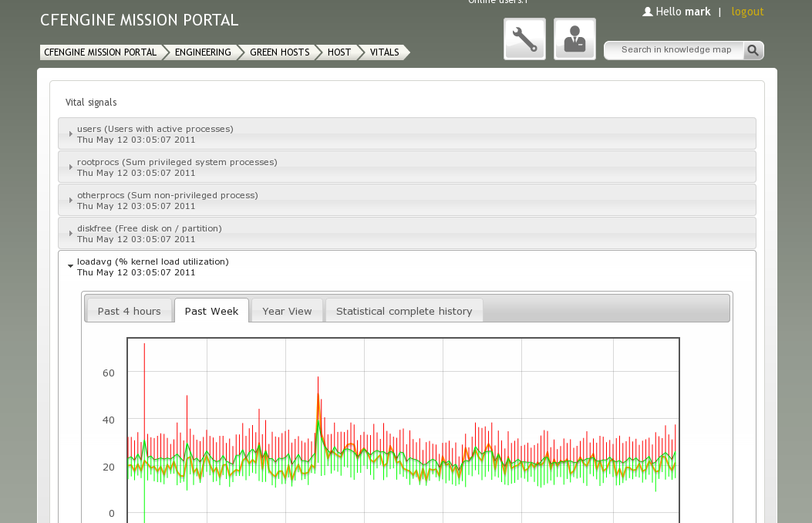Expand the diskfree vital signal arrow
This screenshot has height=523, width=812.
coord(70,234)
